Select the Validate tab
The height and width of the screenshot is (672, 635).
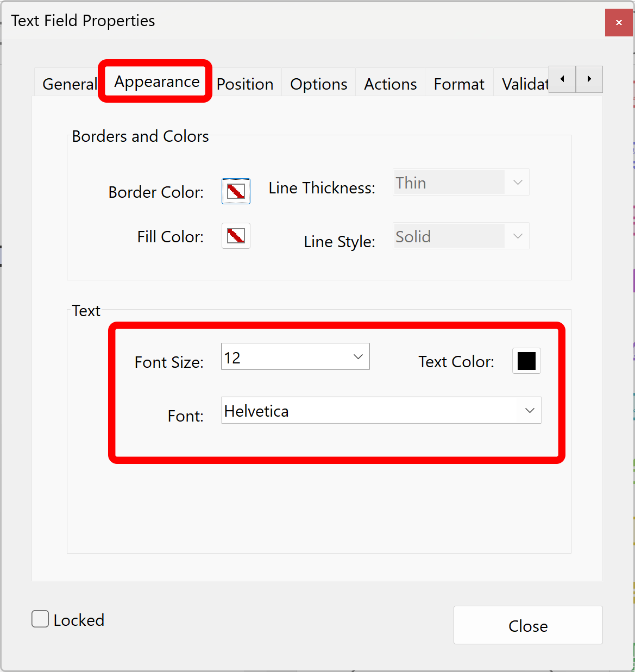click(524, 84)
